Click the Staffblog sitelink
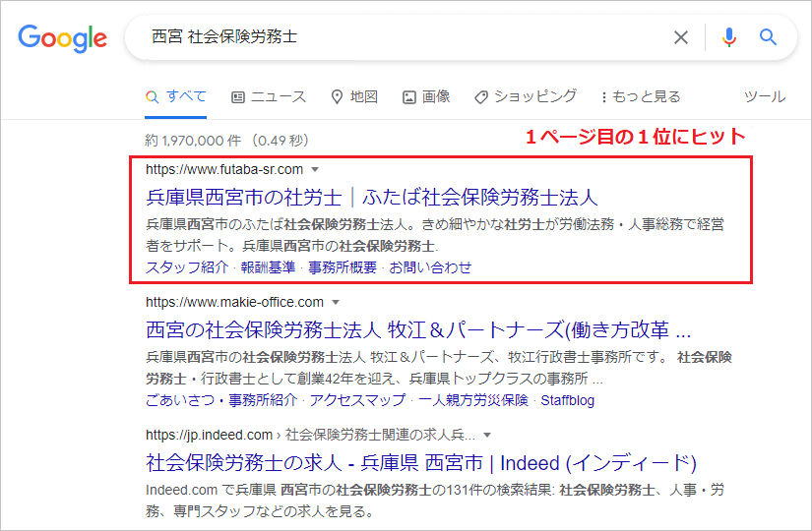This screenshot has width=812, height=531. click(568, 400)
